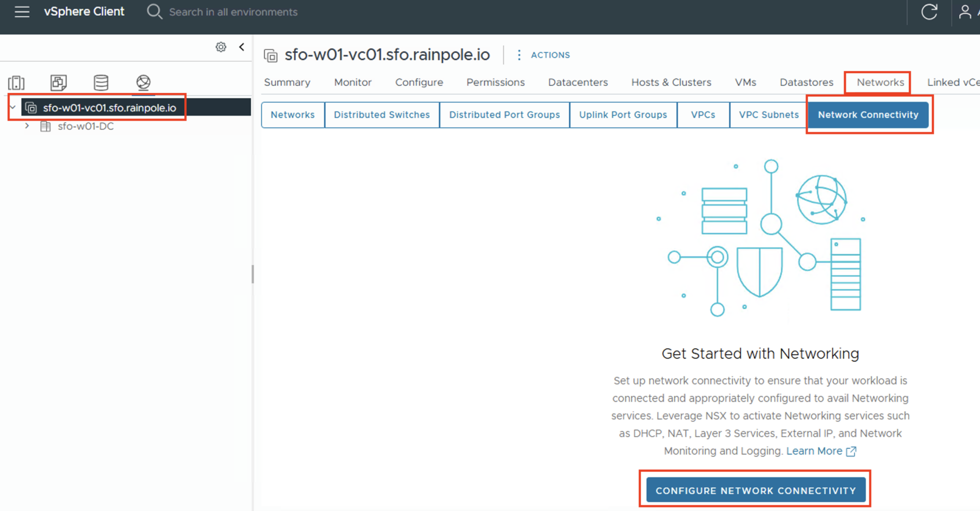The width and height of the screenshot is (980, 511).
Task: Open the ACTIONS menu
Action: [x=549, y=55]
